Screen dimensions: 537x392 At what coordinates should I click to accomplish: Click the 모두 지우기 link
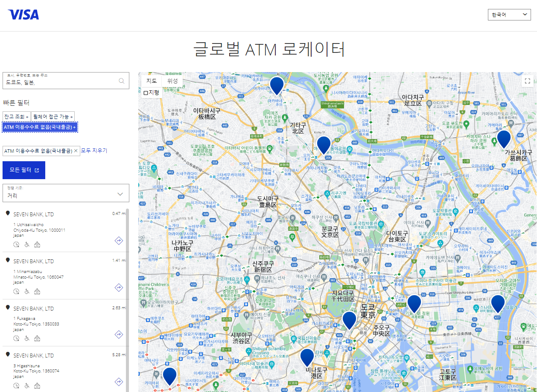coord(94,151)
